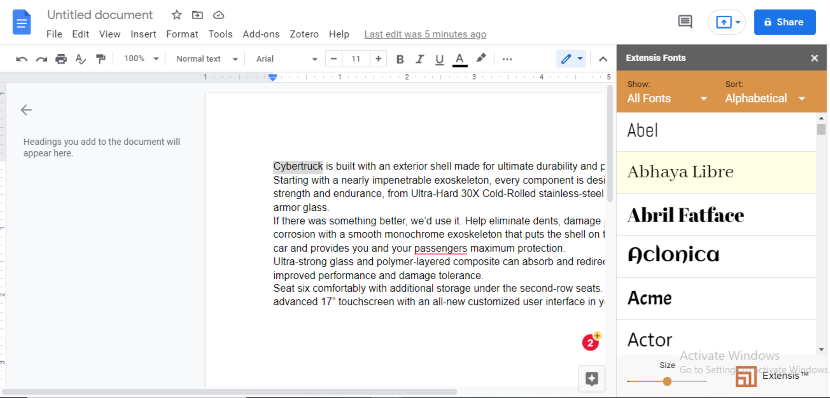Click the text color A icon

[459, 59]
